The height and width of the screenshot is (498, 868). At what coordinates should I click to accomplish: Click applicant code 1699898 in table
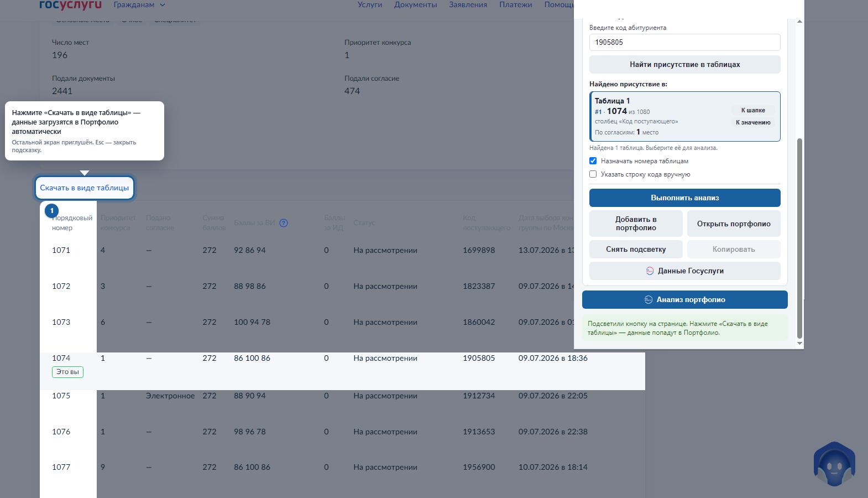click(479, 251)
